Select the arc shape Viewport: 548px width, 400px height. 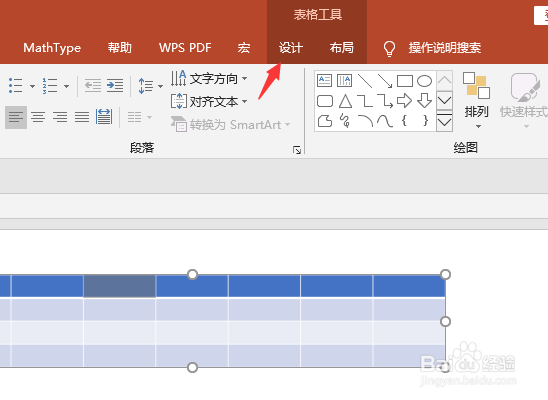[x=365, y=121]
